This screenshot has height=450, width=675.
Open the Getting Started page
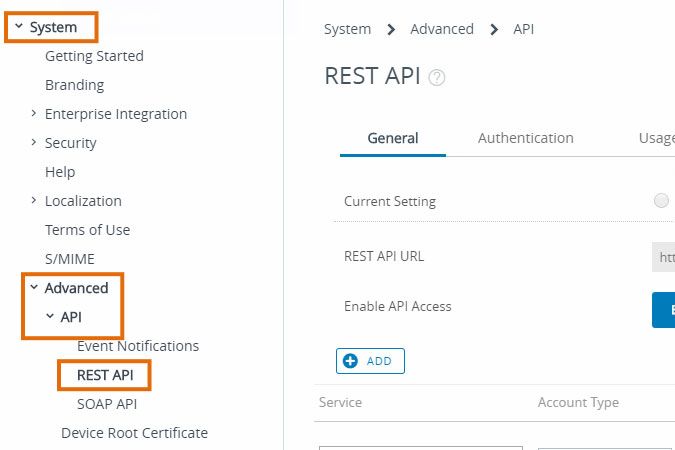click(94, 56)
